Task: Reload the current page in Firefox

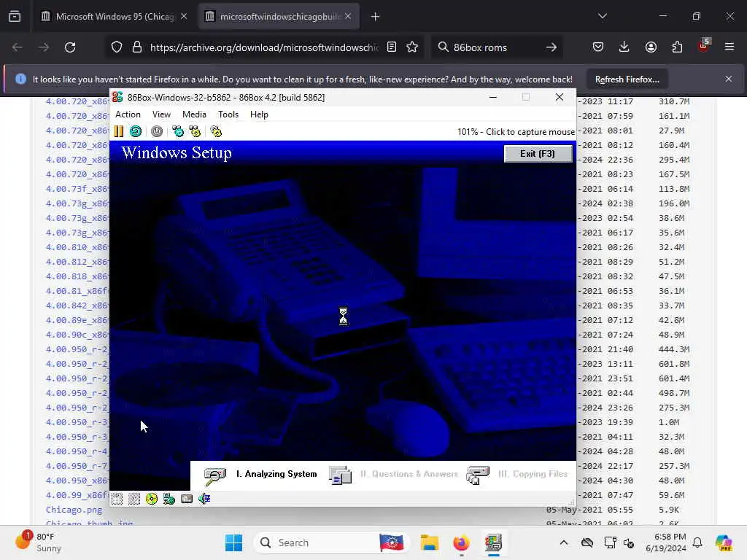Action: (70, 47)
